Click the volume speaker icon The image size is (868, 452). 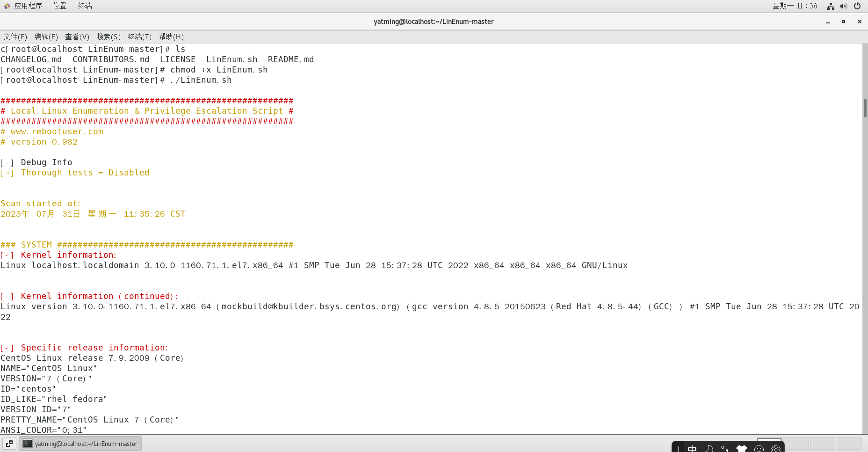pos(844,6)
